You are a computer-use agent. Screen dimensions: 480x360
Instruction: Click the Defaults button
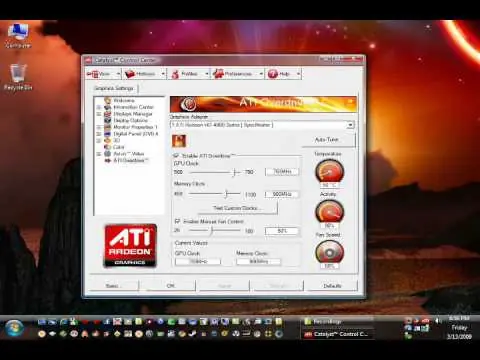[x=332, y=286]
